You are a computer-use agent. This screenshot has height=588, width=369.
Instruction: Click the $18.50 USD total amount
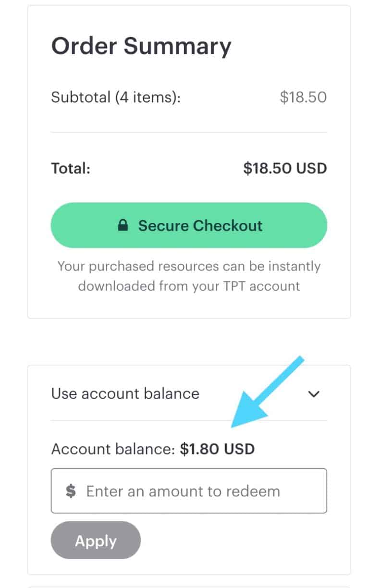pyautogui.click(x=284, y=168)
